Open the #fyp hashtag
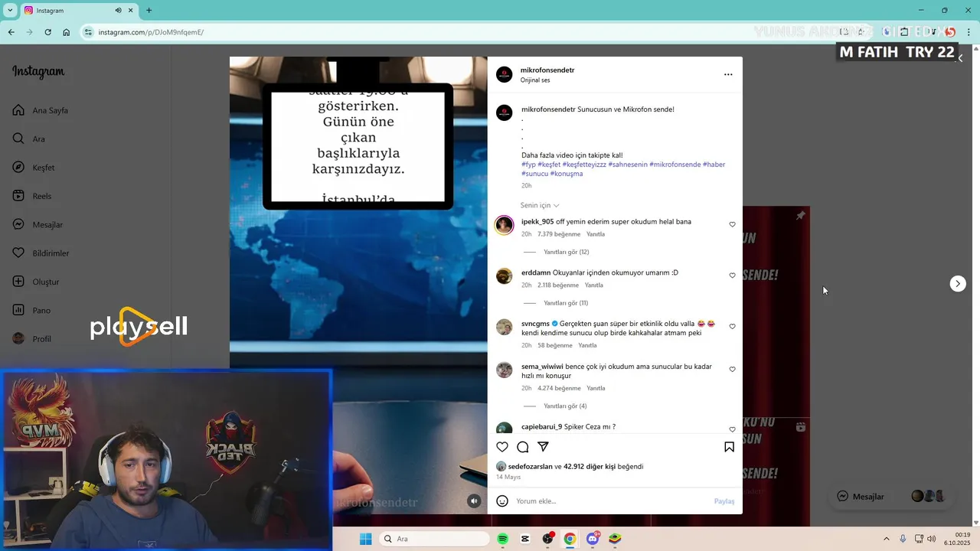The width and height of the screenshot is (980, 551). [528, 165]
